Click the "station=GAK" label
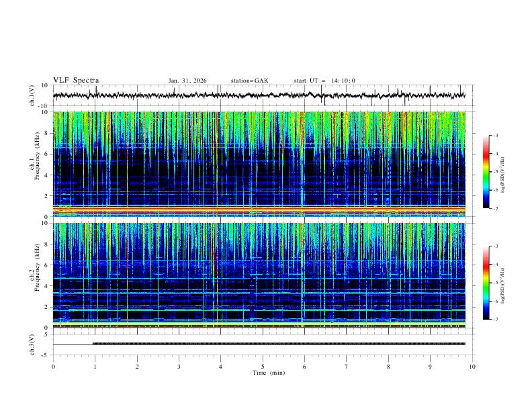Screen dimensions: 532x411 pyautogui.click(x=249, y=81)
